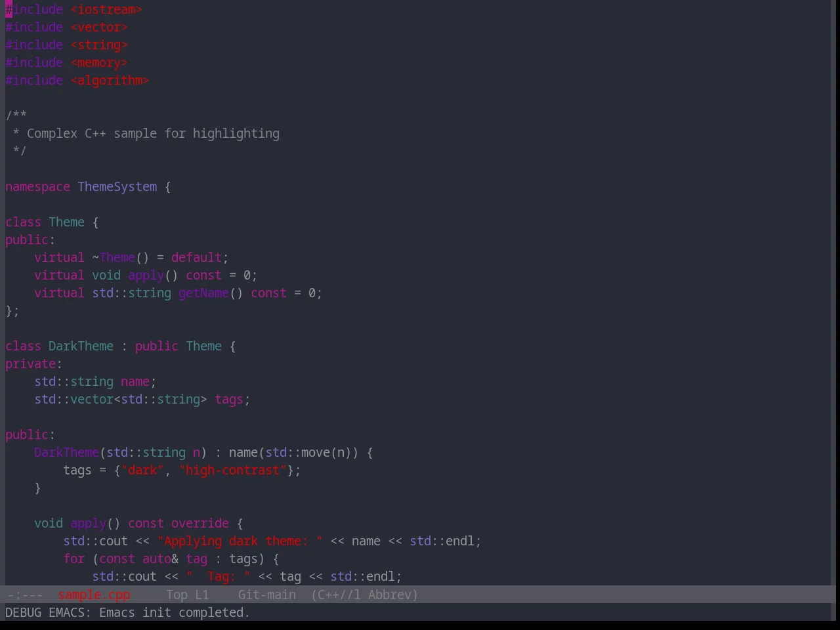Viewport: 840px width, 630px height.
Task: Click the L1 line number indicator
Action: (x=202, y=595)
